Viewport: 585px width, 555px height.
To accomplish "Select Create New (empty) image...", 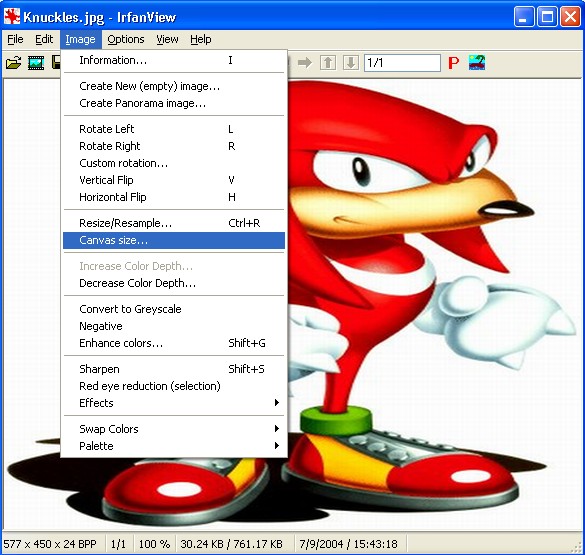I will pos(174,86).
